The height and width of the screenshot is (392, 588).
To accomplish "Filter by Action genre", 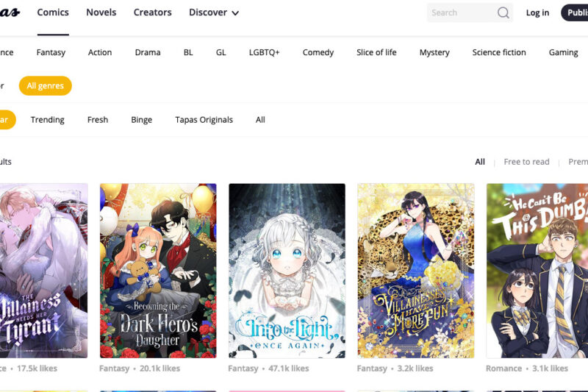I will tap(100, 52).
